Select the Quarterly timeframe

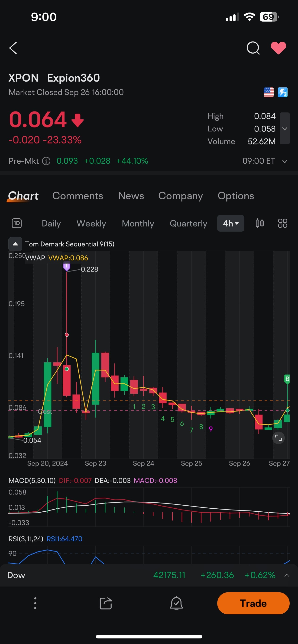(188, 223)
